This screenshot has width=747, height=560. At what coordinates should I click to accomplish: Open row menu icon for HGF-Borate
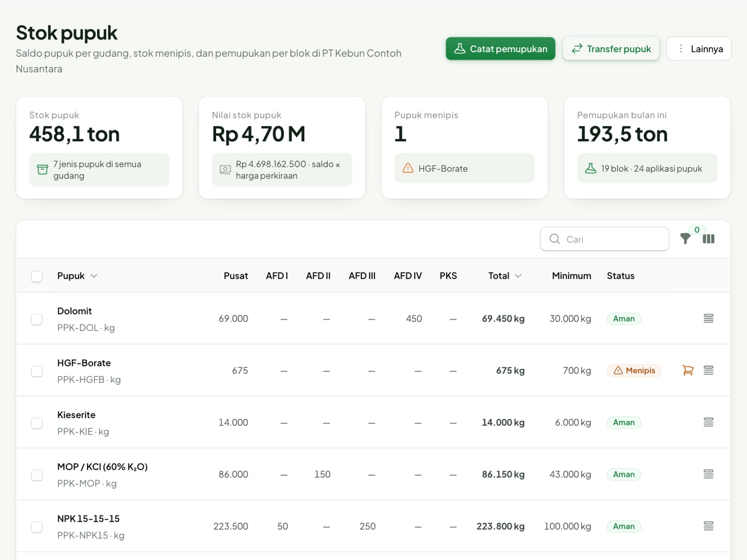point(709,370)
